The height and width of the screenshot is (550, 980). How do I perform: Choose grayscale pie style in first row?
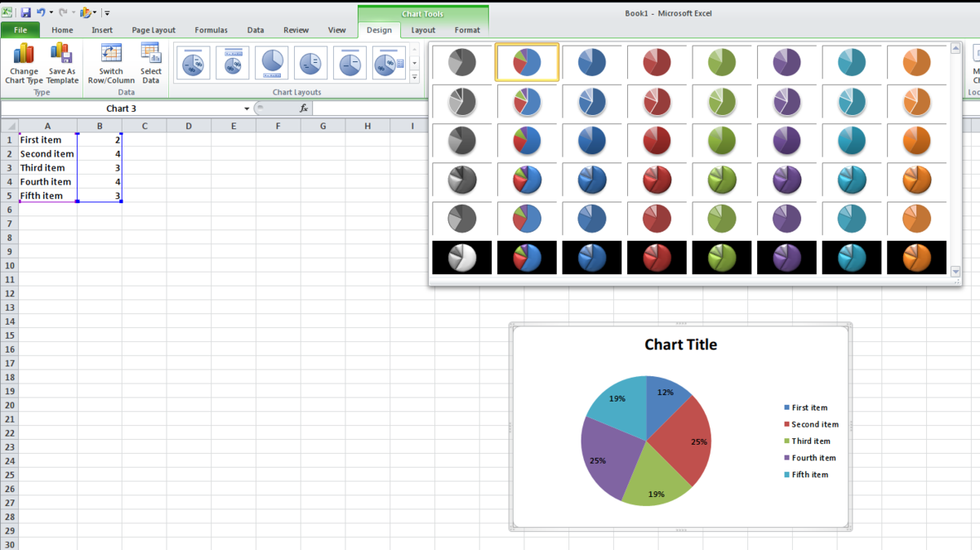(461, 62)
